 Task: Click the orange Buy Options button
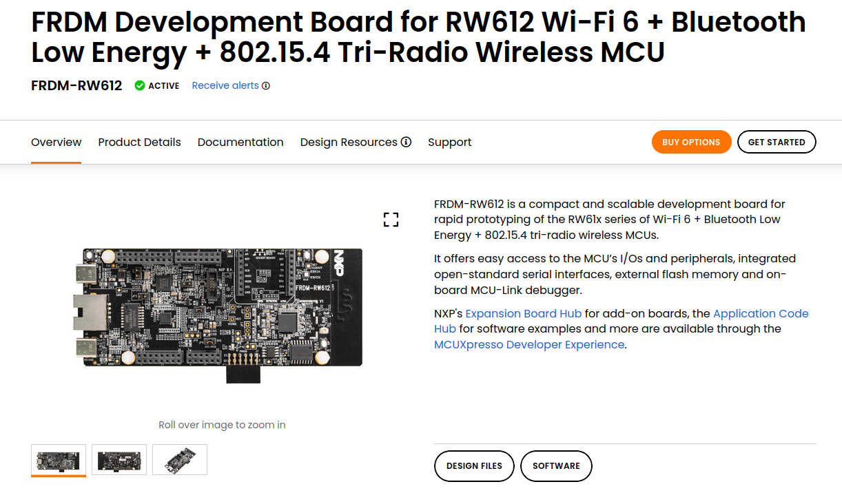tap(691, 142)
